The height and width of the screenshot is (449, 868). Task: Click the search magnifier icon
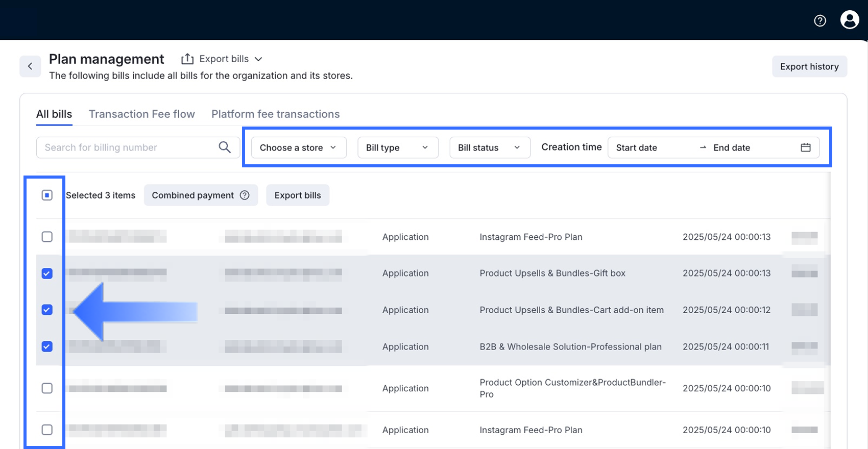(225, 147)
